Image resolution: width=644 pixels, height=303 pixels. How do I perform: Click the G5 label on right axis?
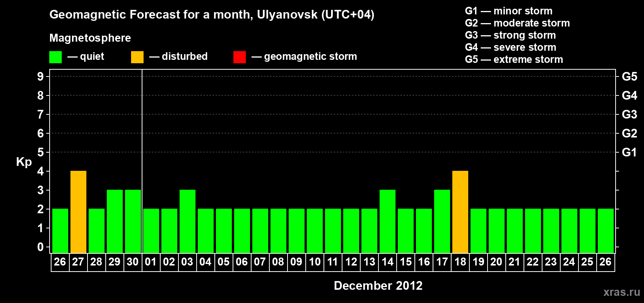[x=630, y=77]
